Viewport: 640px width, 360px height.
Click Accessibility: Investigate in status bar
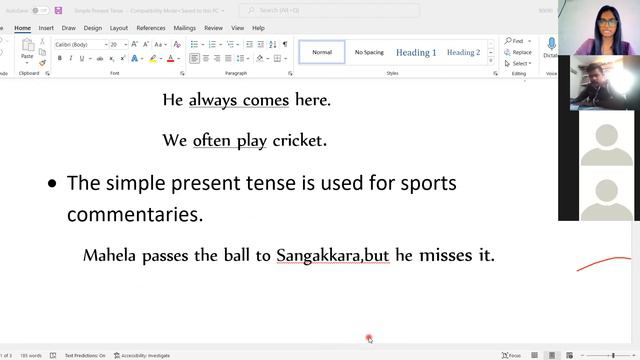coord(142,356)
